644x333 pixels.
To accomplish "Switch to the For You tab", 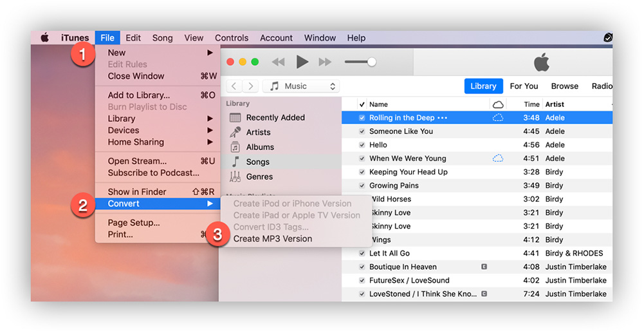I will [x=524, y=86].
